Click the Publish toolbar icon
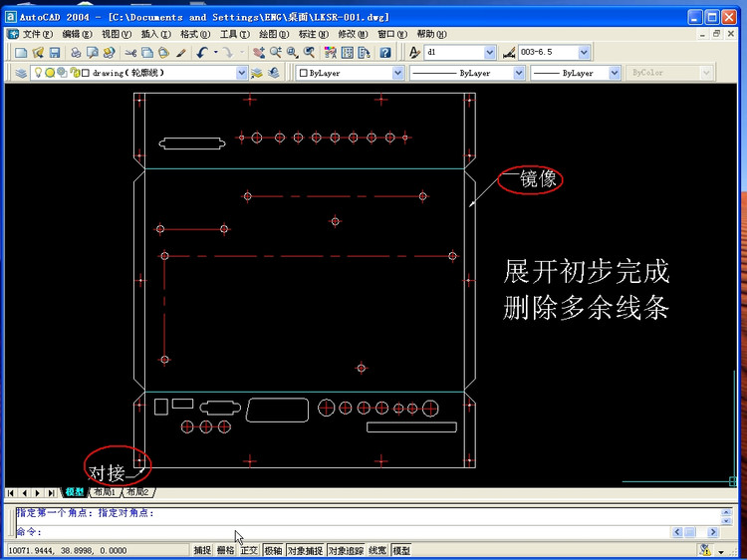This screenshot has width=747, height=560. (x=110, y=53)
